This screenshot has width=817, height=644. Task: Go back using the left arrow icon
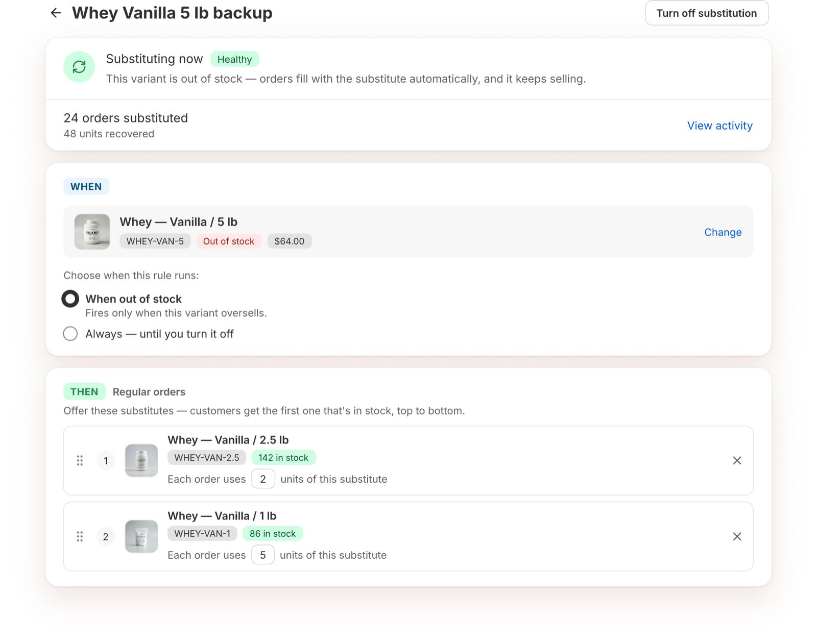56,13
